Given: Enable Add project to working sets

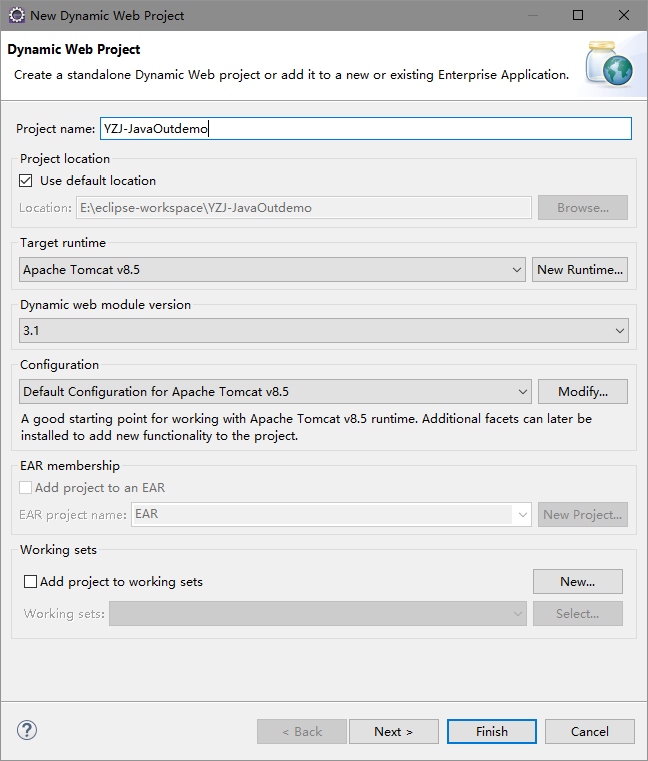Looking at the screenshot, I should pyautogui.click(x=30, y=581).
